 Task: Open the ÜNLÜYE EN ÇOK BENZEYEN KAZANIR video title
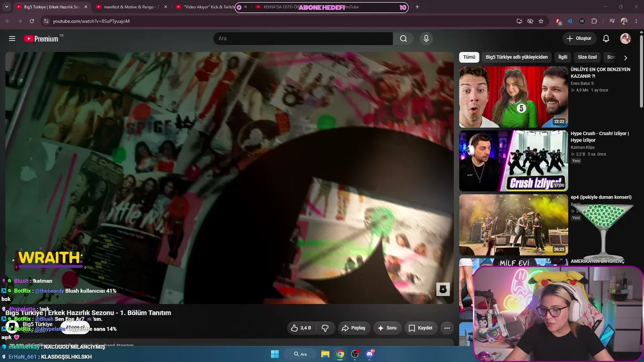click(x=601, y=72)
